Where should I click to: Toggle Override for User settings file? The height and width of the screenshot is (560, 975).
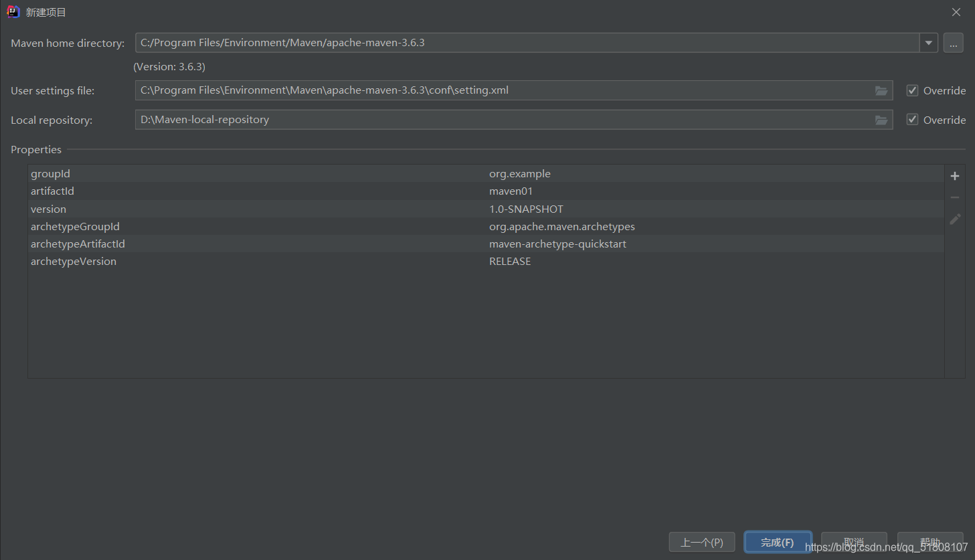912,90
